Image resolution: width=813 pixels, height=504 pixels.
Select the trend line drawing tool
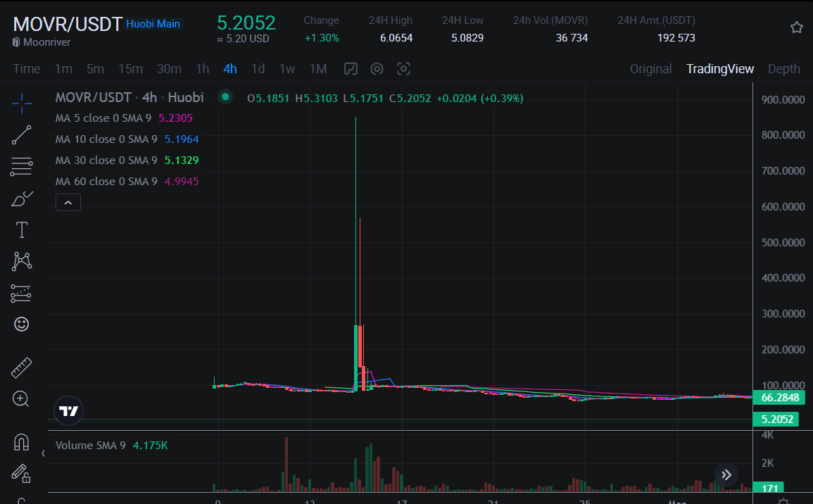click(21, 134)
